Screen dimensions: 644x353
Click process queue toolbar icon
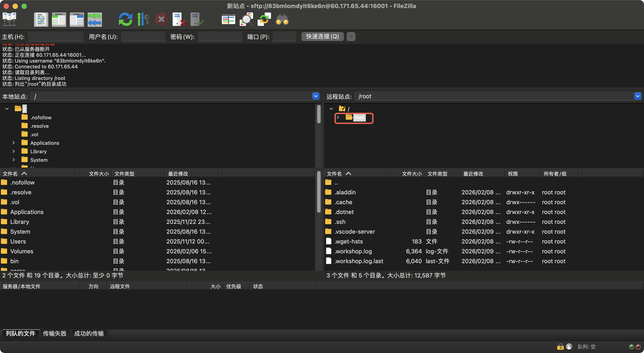click(143, 19)
